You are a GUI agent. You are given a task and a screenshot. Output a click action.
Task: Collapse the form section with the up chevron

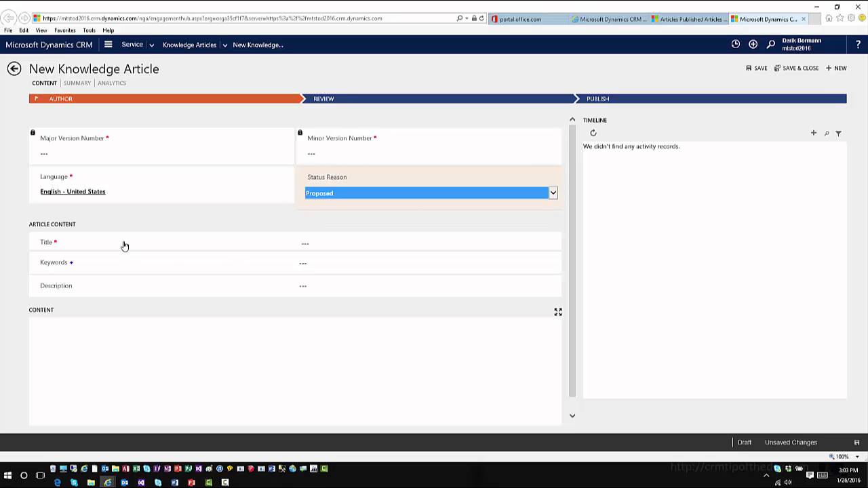pyautogui.click(x=572, y=119)
